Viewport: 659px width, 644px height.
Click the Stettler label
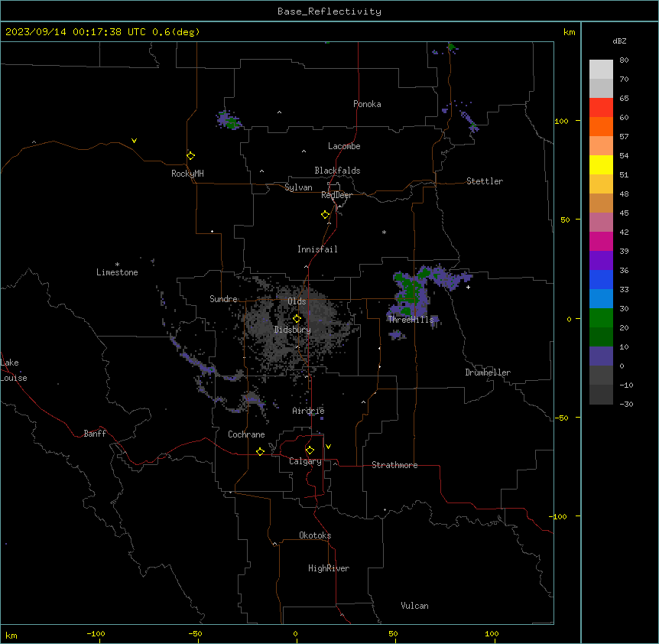(x=485, y=181)
